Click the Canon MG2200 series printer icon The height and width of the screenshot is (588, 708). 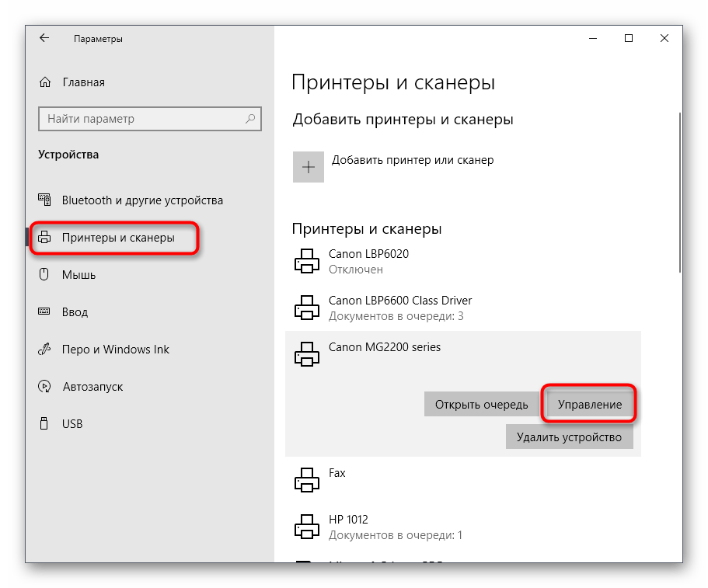pyautogui.click(x=307, y=354)
